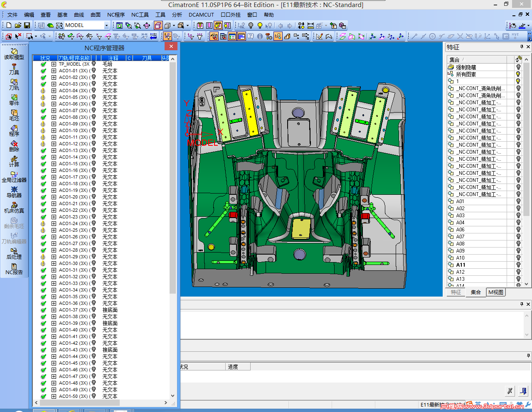Expand the AC01-50 procedure node

54,396
